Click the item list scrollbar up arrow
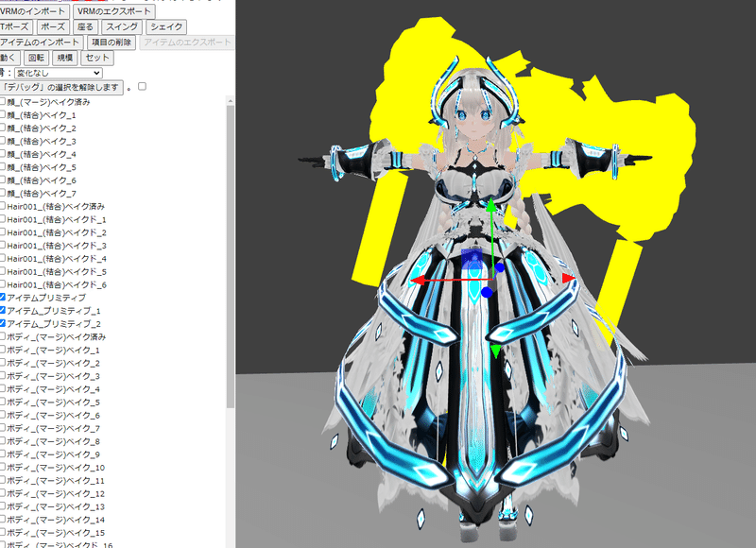Image resolution: width=756 pixels, height=548 pixels. point(230,100)
